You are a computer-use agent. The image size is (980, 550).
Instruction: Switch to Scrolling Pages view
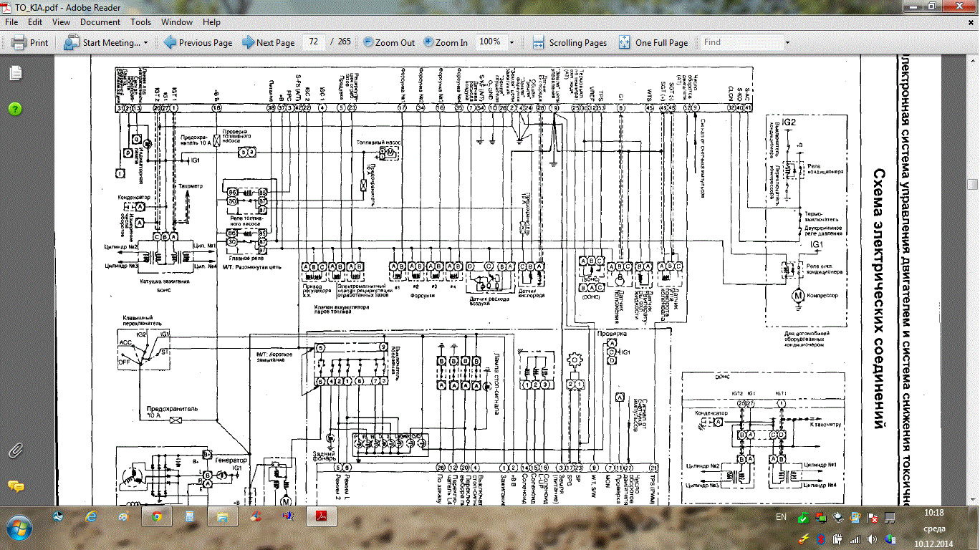tap(570, 42)
